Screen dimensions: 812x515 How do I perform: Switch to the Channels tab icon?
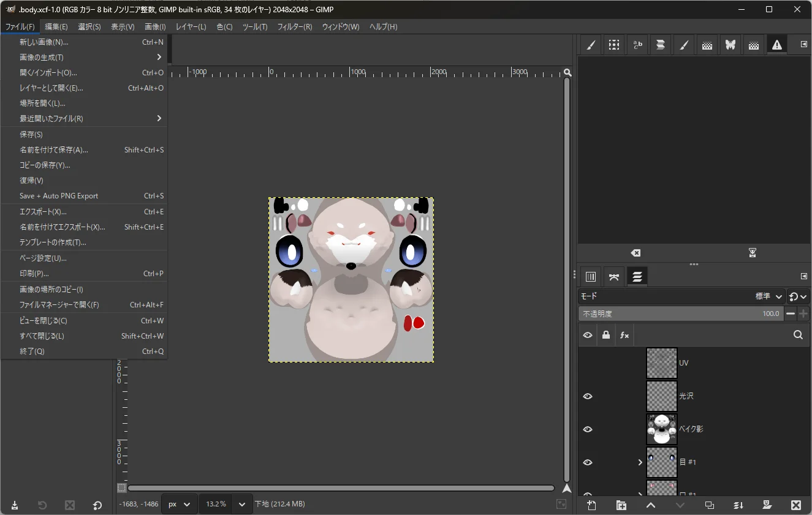click(591, 277)
